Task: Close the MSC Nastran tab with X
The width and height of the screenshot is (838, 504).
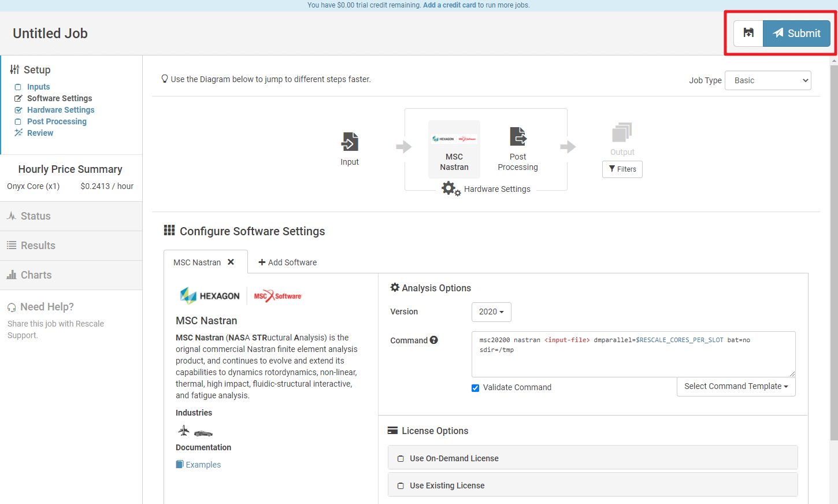Action: point(231,262)
